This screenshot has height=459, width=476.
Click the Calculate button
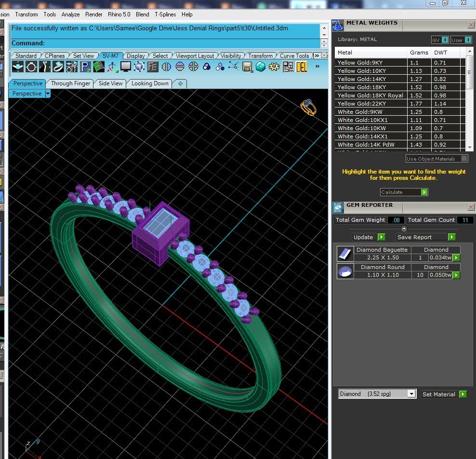point(404,192)
